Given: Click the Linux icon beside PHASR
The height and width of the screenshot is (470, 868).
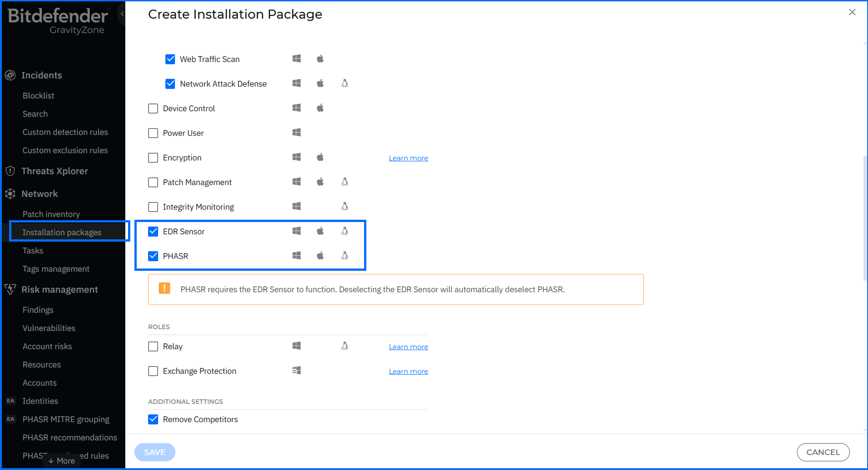Looking at the screenshot, I should coord(345,256).
